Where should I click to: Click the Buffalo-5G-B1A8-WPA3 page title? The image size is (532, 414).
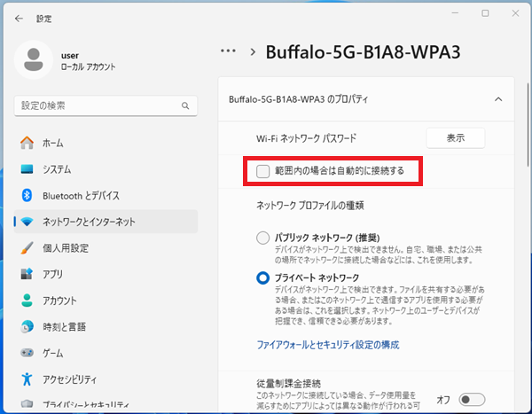pos(363,52)
